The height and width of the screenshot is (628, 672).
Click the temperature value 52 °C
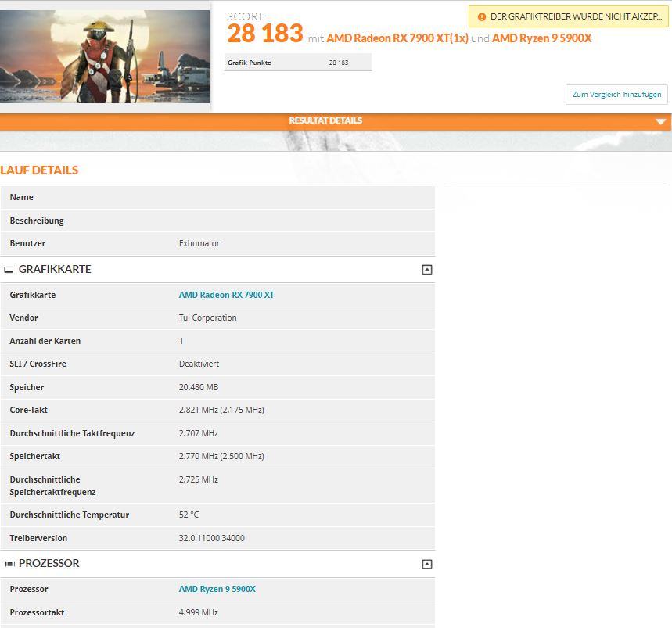189,515
